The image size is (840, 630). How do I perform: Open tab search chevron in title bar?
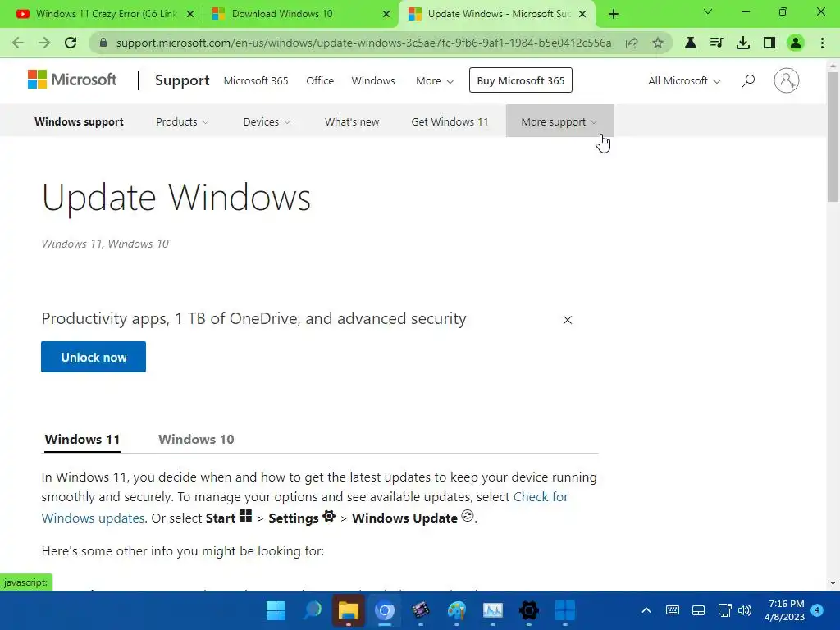(708, 11)
